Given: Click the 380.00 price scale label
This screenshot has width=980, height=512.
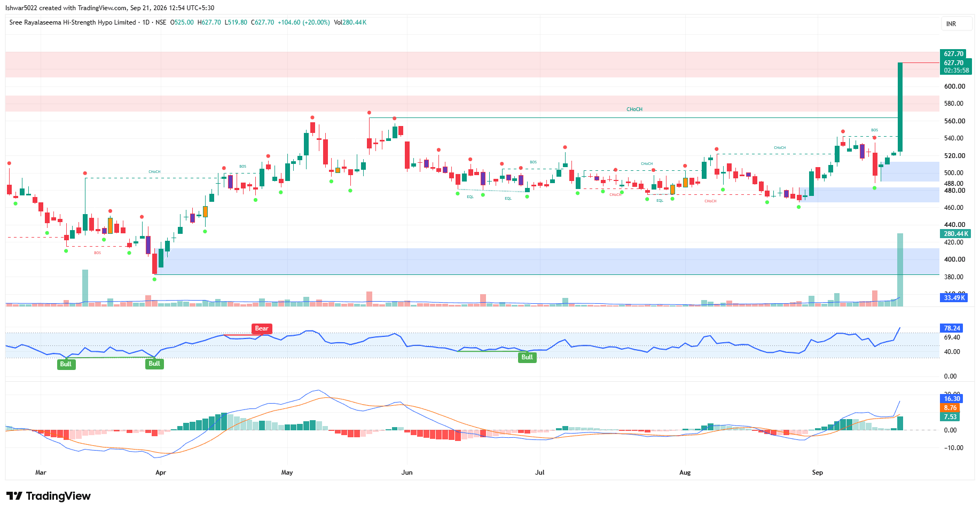Looking at the screenshot, I should [954, 277].
